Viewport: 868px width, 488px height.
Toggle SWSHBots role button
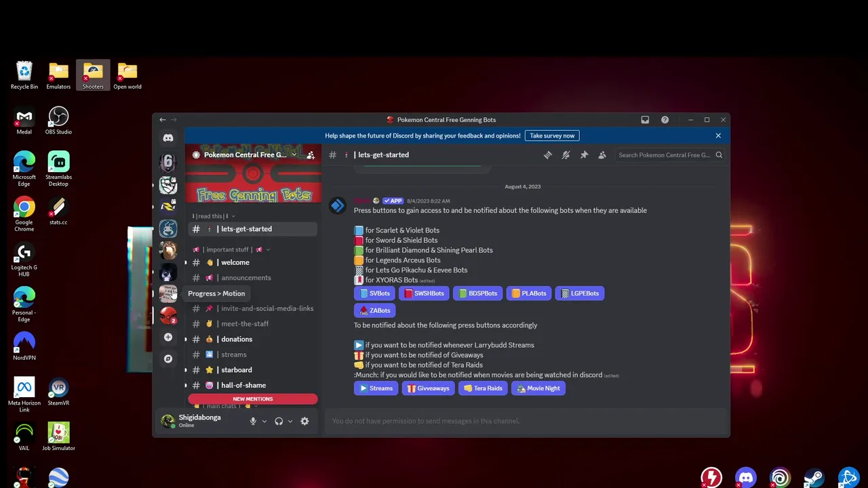point(424,293)
